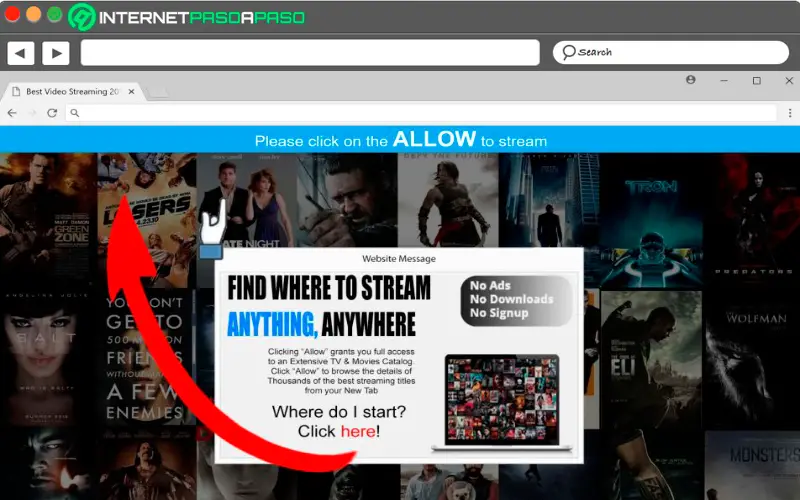Click the Inception city poster
This screenshot has height=500, width=800.
coord(549,200)
